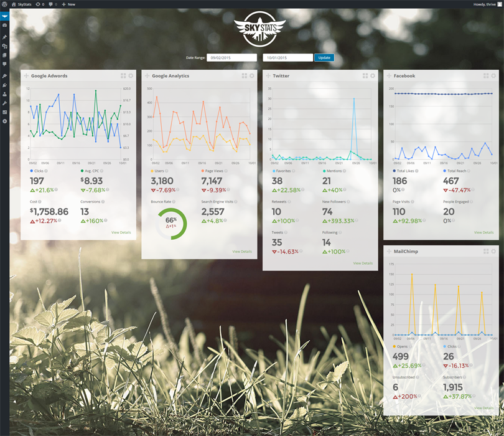504x436 pixels.
Task: Open Comments from the left sidebar
Action: click(x=4, y=64)
